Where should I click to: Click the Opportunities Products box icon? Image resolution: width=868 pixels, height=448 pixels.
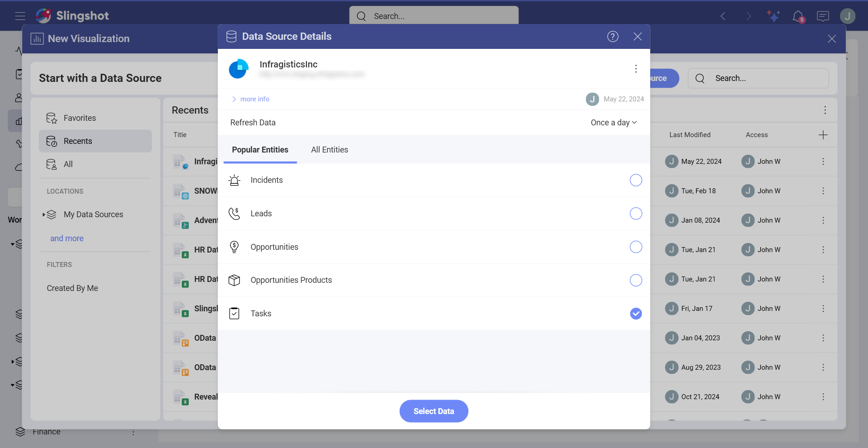point(234,280)
